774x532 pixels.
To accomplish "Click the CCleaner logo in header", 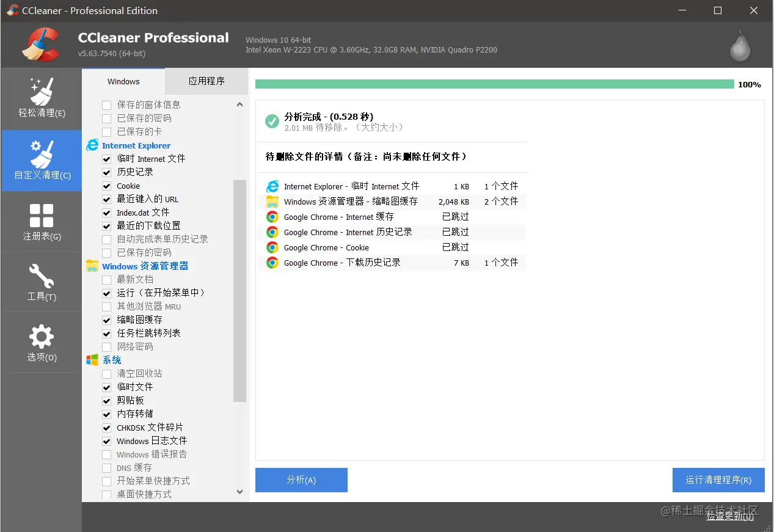I will point(41,45).
